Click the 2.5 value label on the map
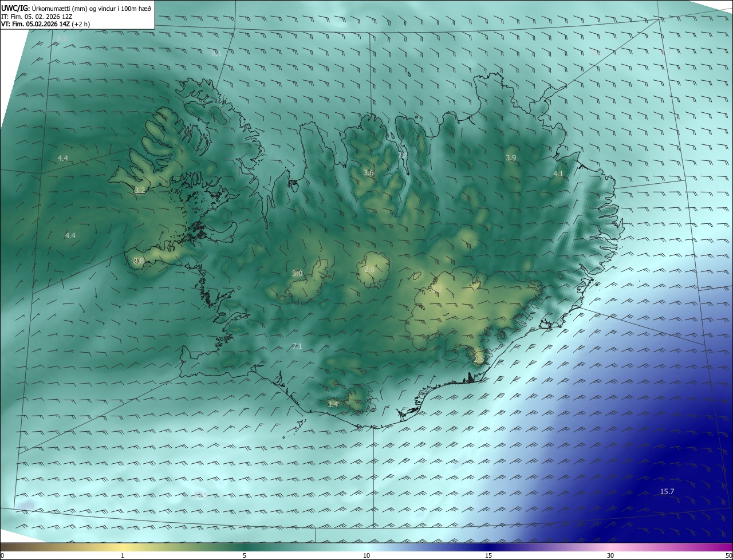The height and width of the screenshot is (560, 733). click(479, 359)
